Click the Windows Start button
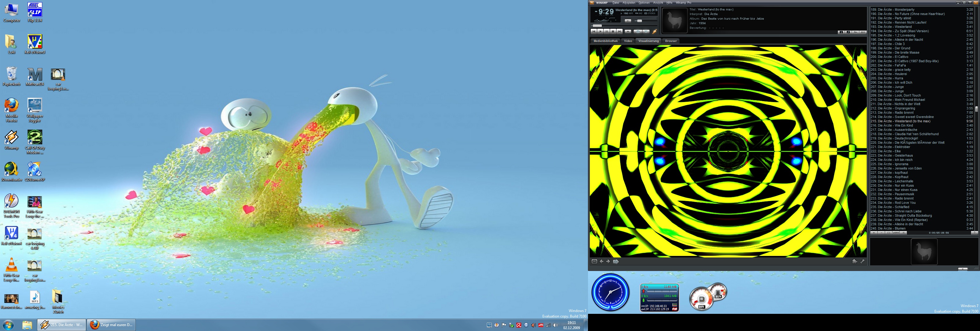This screenshot has width=980, height=331. (x=8, y=325)
